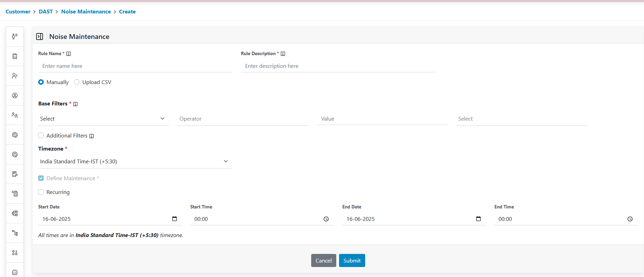Open the clipboard report icon in the sidebar
644x277 pixels.
coord(15,56)
